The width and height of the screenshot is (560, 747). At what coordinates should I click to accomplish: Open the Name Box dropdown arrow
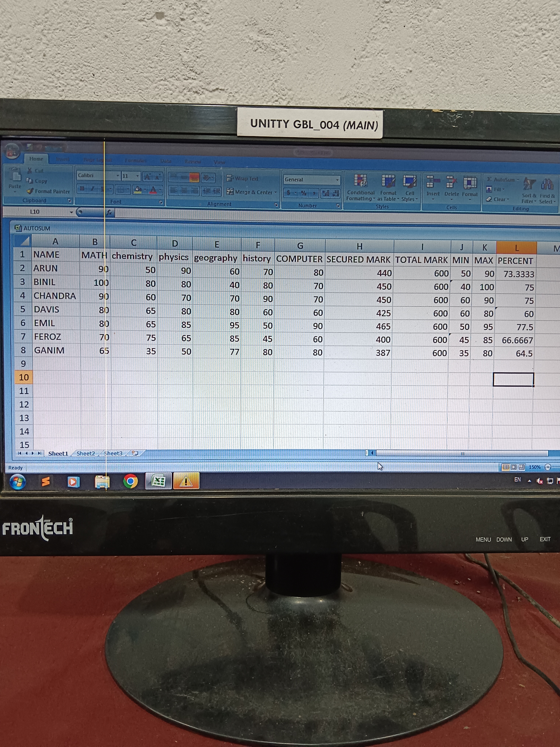tap(71, 212)
